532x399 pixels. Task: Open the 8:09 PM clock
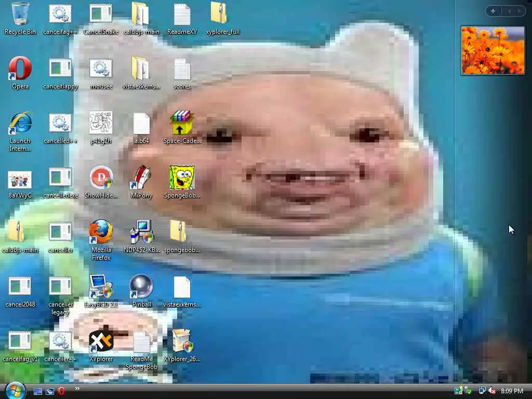[x=512, y=391]
